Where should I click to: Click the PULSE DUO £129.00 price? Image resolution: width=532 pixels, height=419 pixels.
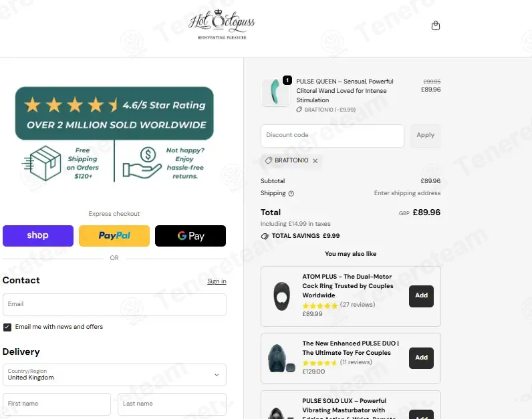313,372
